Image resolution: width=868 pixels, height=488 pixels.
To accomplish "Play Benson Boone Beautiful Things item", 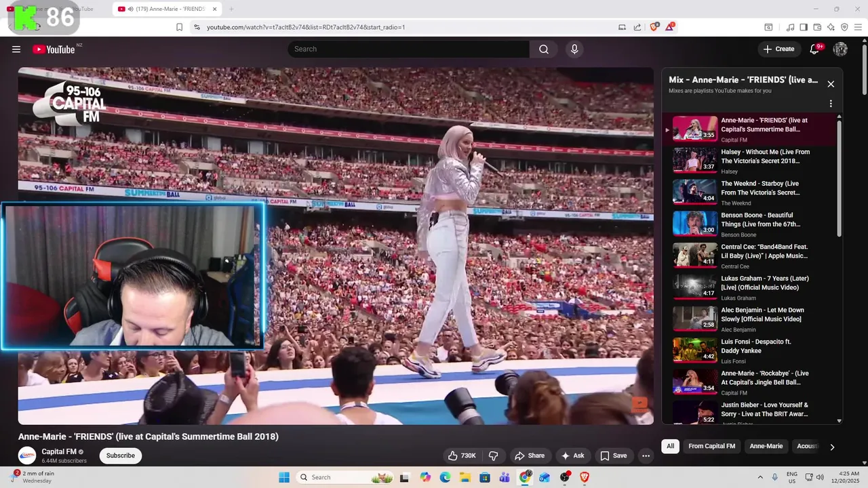I will 749,224.
